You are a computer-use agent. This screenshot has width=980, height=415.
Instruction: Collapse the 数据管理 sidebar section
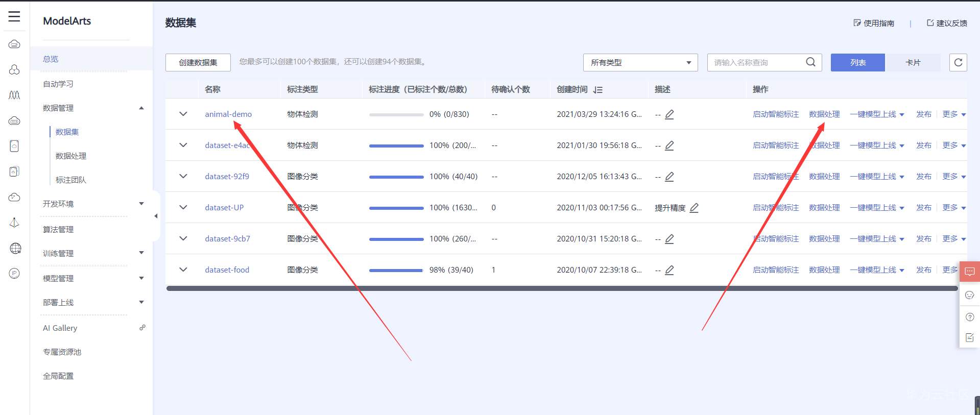pos(141,108)
